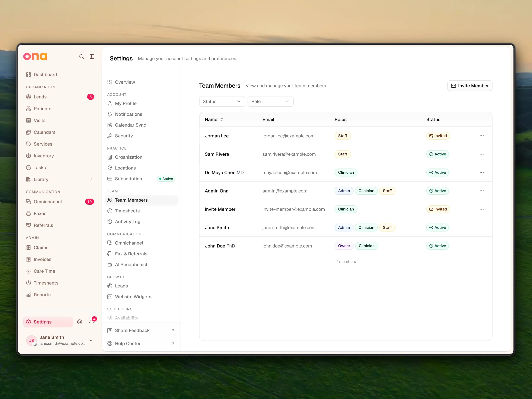Open AI Receptionist settings
This screenshot has width=532, height=399.
click(x=141, y=265)
